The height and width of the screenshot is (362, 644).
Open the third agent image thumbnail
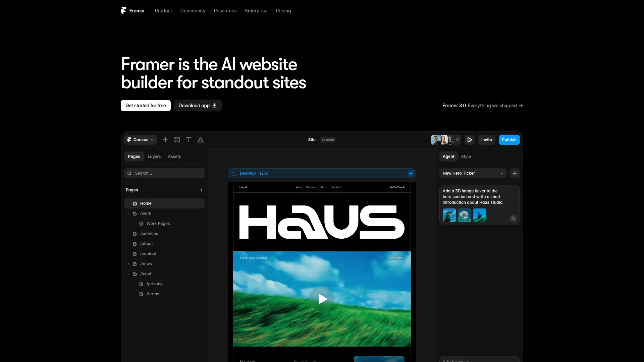pos(480,215)
